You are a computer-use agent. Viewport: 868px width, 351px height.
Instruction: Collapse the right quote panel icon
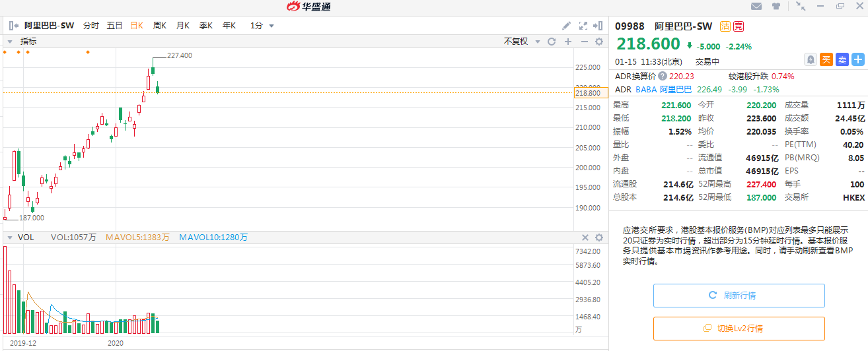point(598,26)
